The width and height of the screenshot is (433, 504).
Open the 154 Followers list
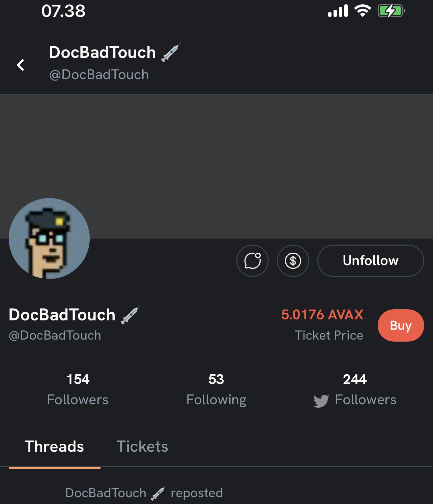[78, 389]
